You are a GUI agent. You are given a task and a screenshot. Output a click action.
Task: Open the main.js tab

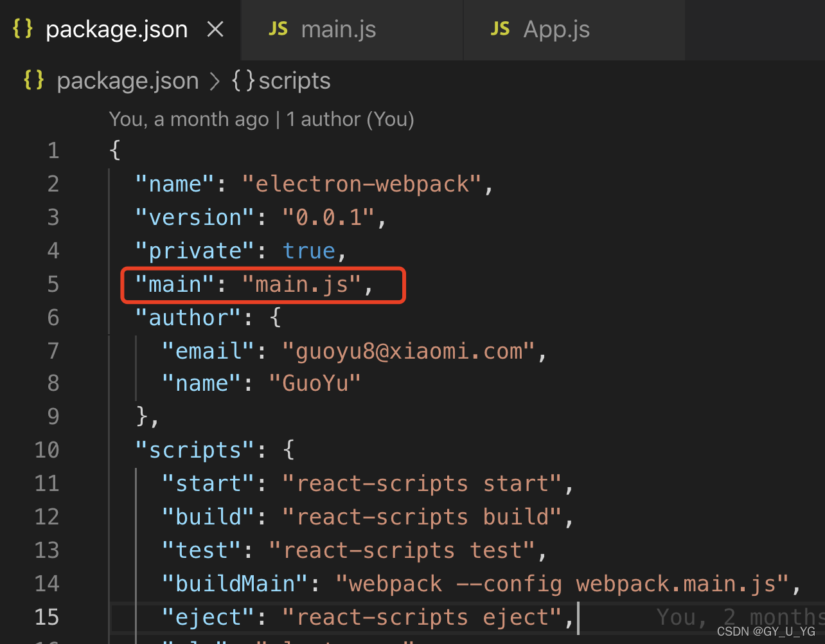tap(352, 30)
